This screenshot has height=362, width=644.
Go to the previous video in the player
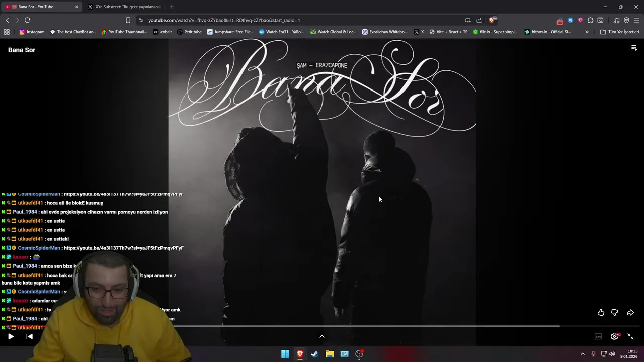[29, 336]
